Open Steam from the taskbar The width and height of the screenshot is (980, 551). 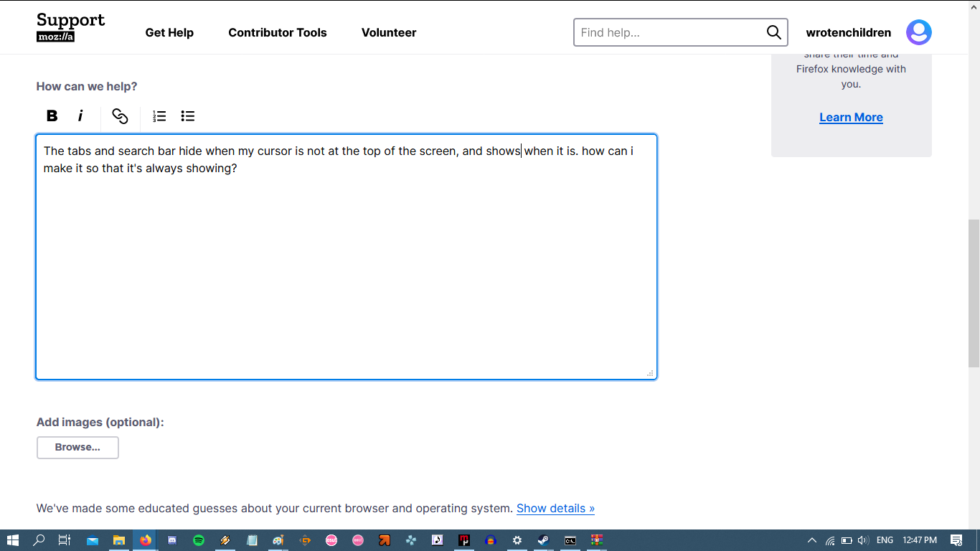[x=543, y=540]
